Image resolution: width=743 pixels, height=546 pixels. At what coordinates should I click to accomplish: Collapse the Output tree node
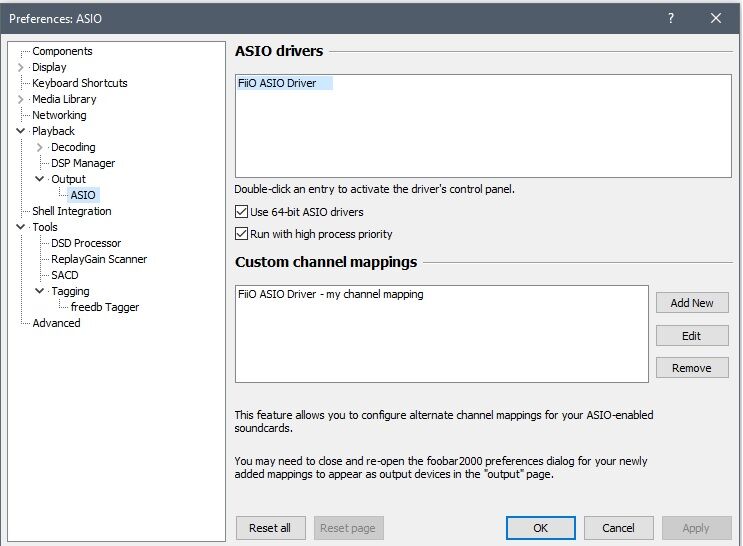(x=40, y=179)
